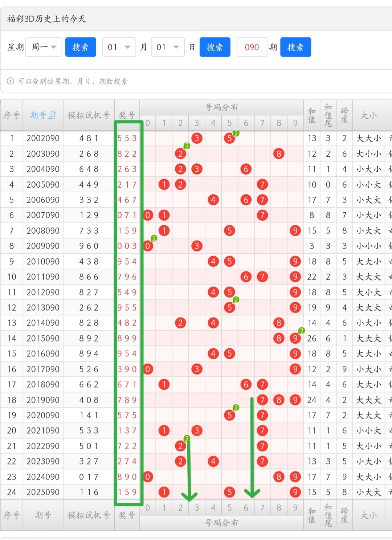The width and height of the screenshot is (392, 540).
Task: Click the sort icon beside 期号 header
Action: click(53, 115)
